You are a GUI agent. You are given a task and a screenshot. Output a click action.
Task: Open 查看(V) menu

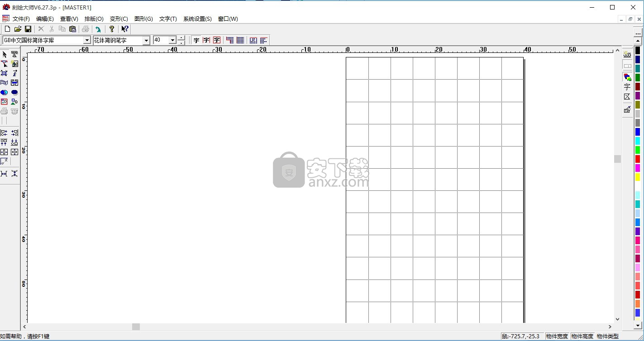click(69, 19)
